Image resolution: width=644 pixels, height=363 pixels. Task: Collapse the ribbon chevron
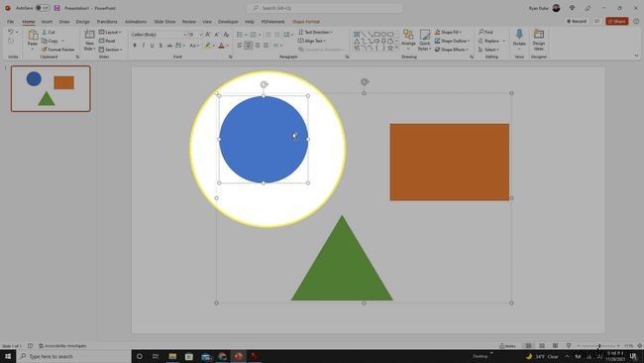coord(636,56)
